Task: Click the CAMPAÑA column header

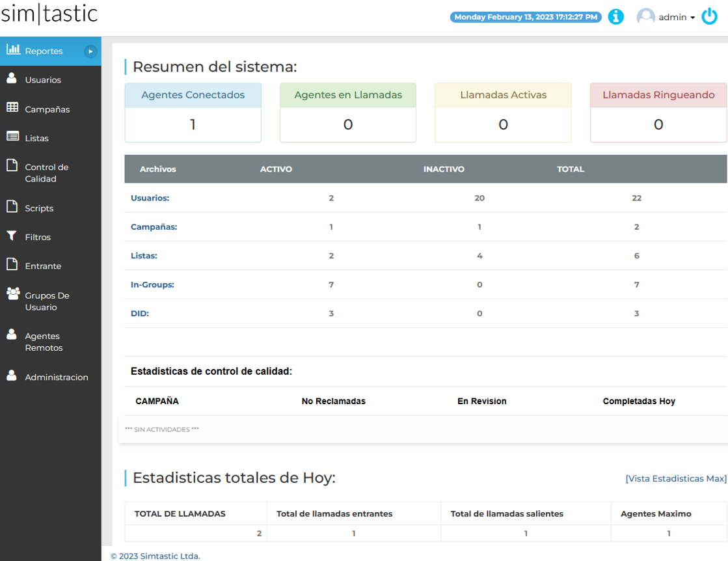Action: (157, 402)
